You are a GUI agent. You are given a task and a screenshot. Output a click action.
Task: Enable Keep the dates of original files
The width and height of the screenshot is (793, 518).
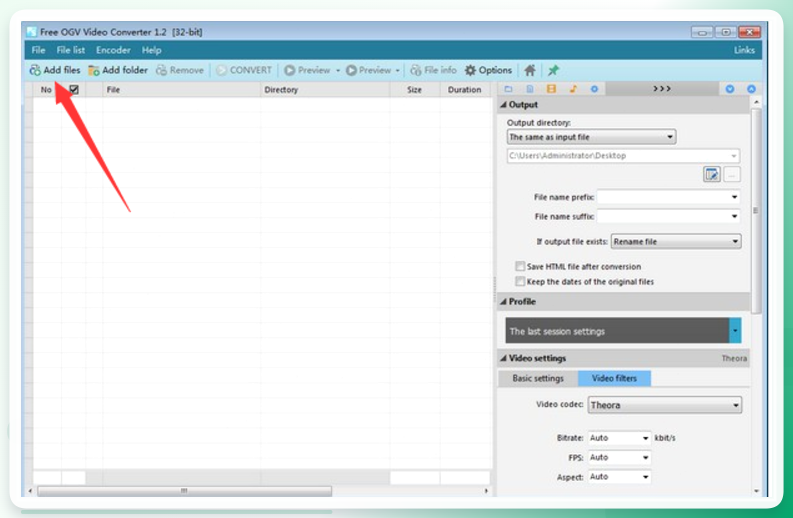519,281
